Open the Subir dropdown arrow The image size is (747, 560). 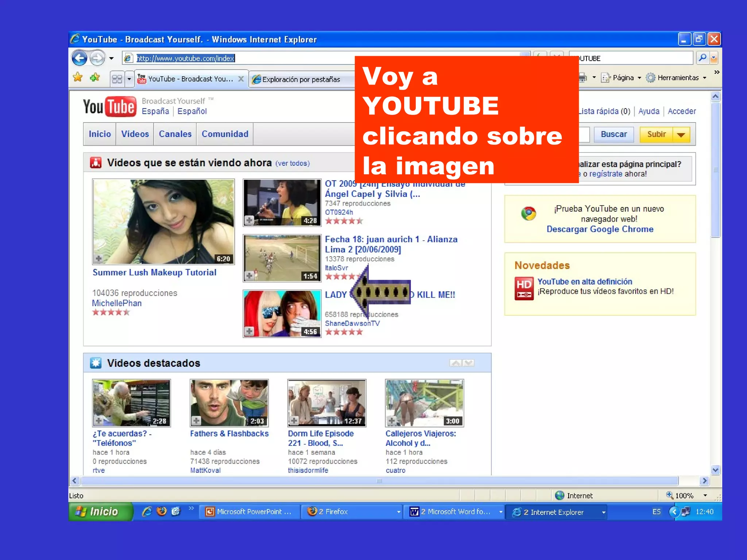[681, 135]
